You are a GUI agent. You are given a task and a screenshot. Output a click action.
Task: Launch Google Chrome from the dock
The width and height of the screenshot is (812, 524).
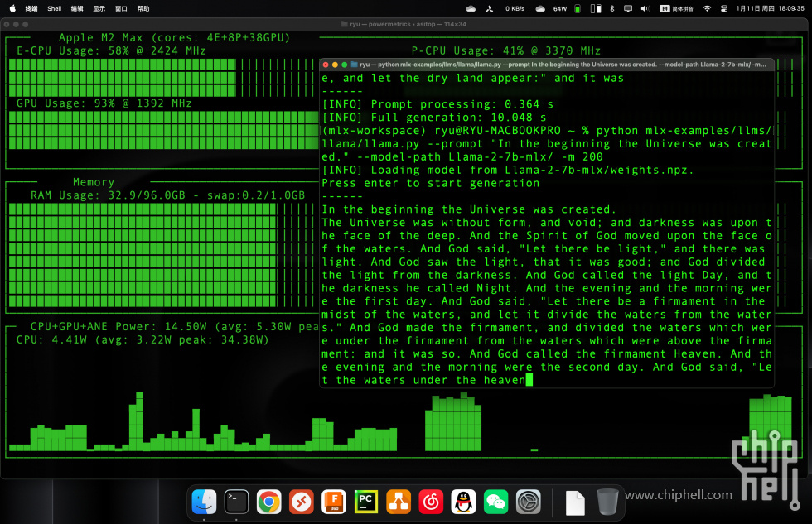pyautogui.click(x=269, y=502)
